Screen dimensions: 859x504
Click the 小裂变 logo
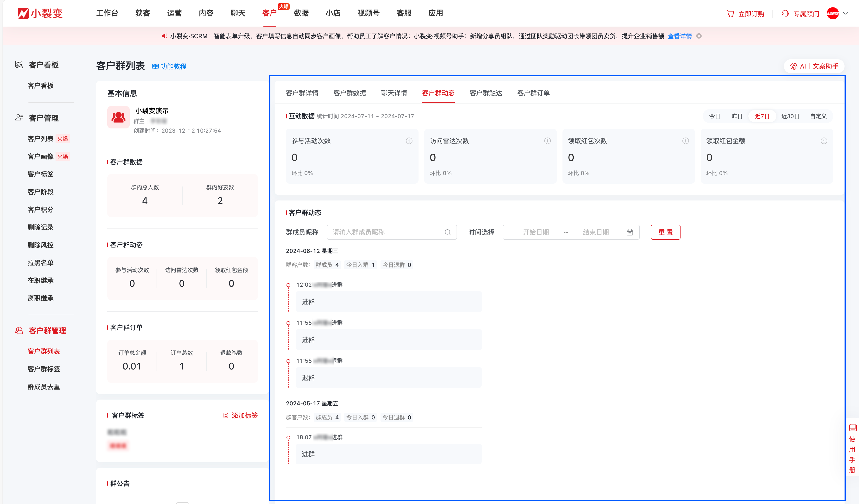pyautogui.click(x=40, y=13)
